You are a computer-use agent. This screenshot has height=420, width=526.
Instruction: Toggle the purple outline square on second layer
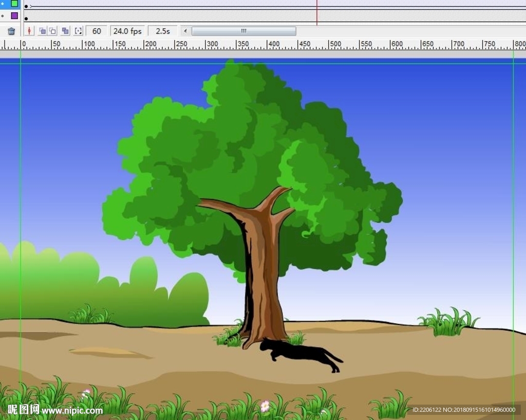tap(14, 16)
